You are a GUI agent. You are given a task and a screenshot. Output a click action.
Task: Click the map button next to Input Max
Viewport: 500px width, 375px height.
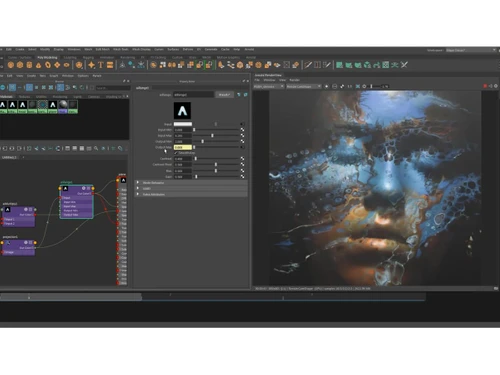click(242, 136)
